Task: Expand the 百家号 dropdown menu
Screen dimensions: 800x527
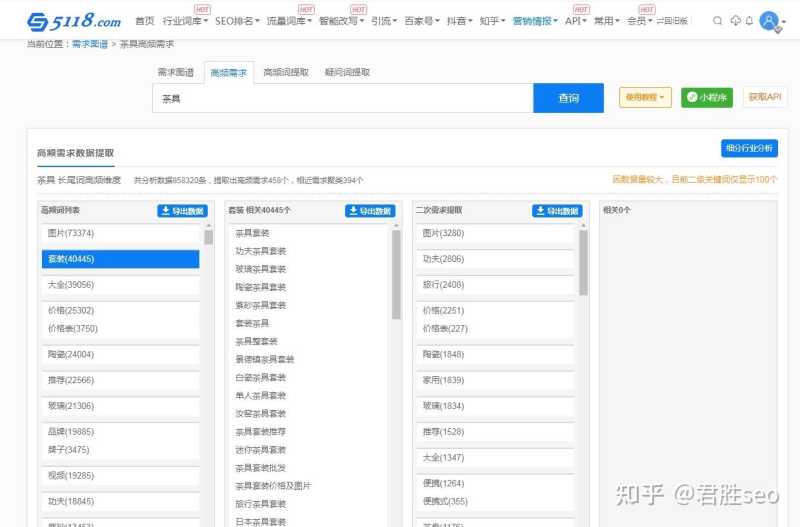Action: 421,21
